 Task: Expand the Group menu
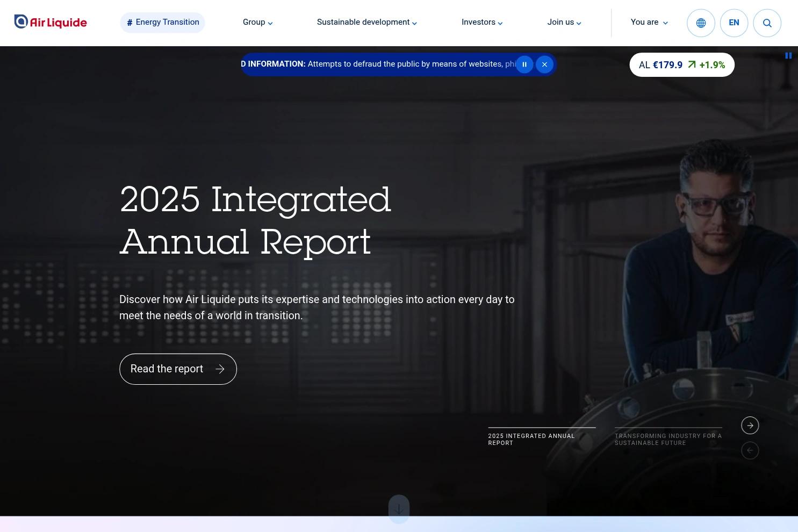pos(258,23)
